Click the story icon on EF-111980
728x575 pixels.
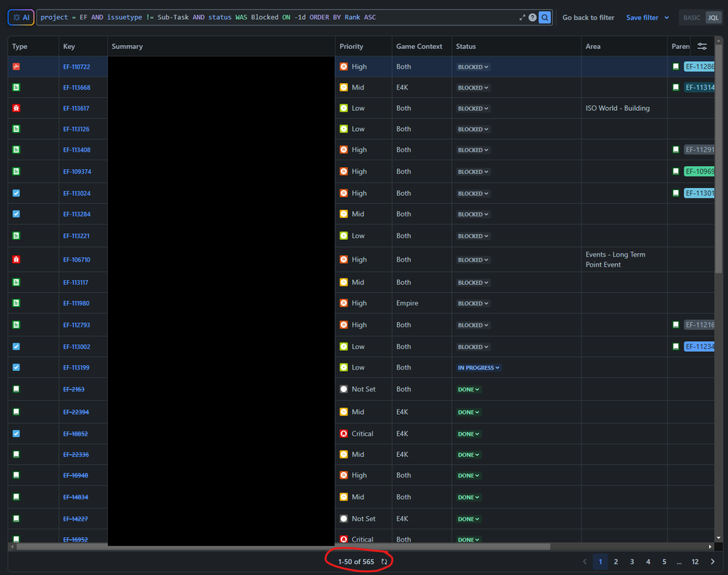click(x=16, y=303)
